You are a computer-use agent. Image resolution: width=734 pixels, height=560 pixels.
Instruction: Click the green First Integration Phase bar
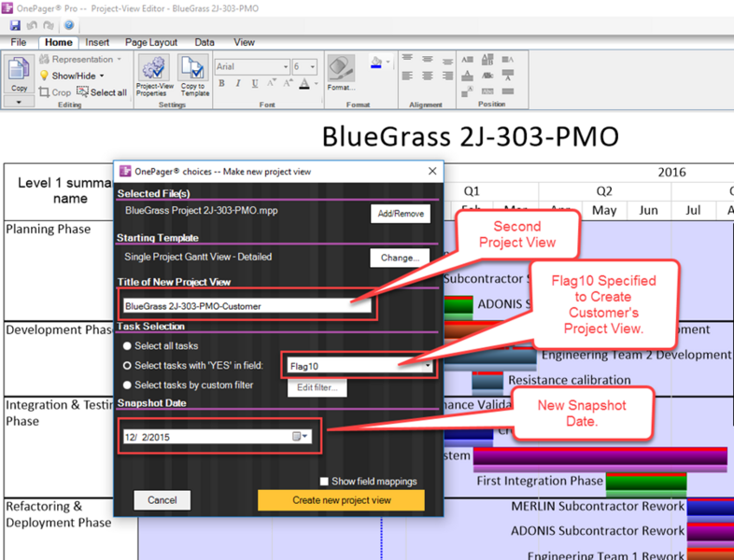(646, 483)
